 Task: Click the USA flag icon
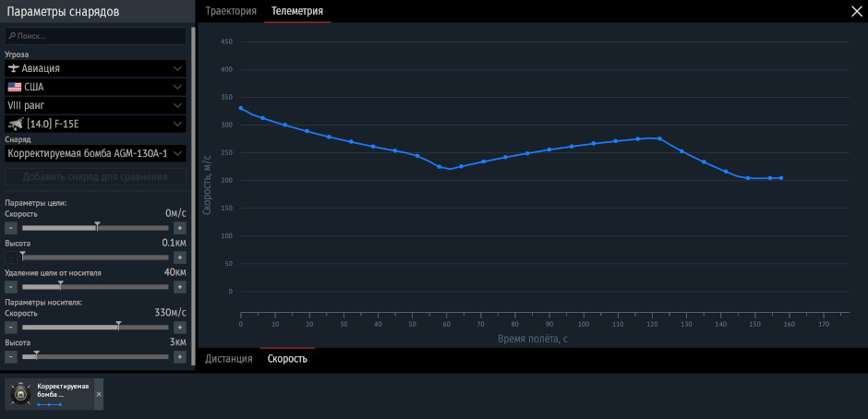[15, 87]
